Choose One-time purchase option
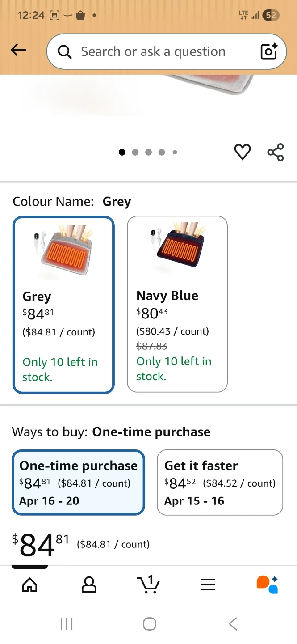The image size is (297, 644). pyautogui.click(x=78, y=483)
